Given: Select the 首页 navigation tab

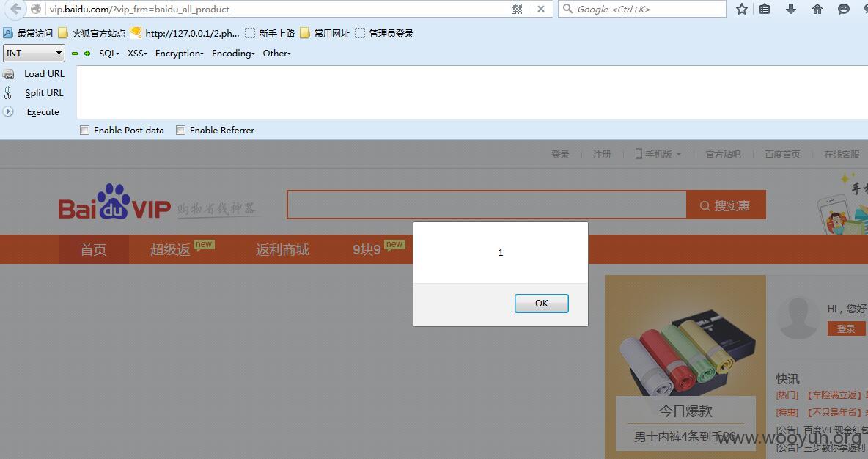Looking at the screenshot, I should 94,249.
